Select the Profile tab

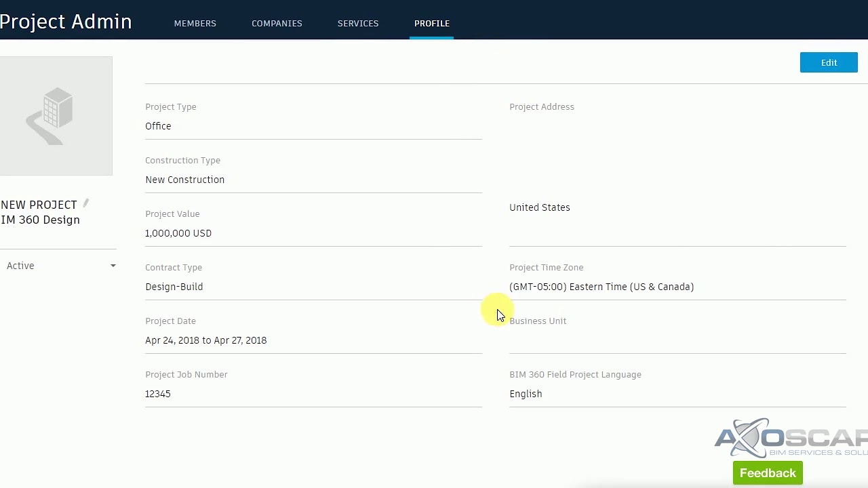tap(432, 23)
